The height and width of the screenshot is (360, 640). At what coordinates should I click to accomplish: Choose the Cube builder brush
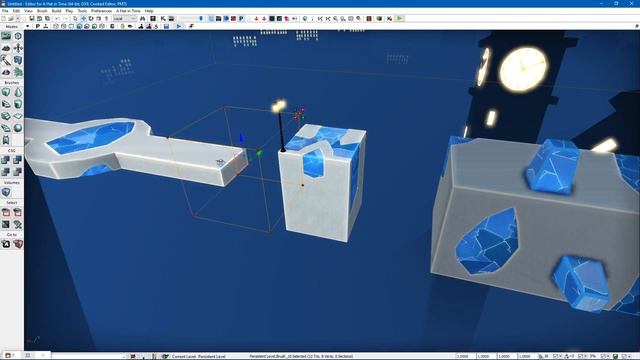click(6, 92)
